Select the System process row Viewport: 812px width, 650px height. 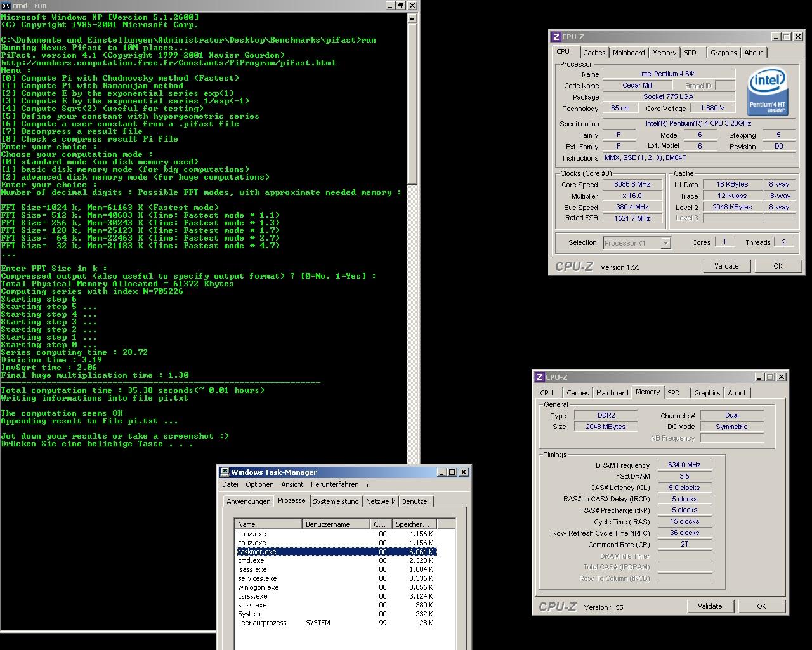pos(336,614)
